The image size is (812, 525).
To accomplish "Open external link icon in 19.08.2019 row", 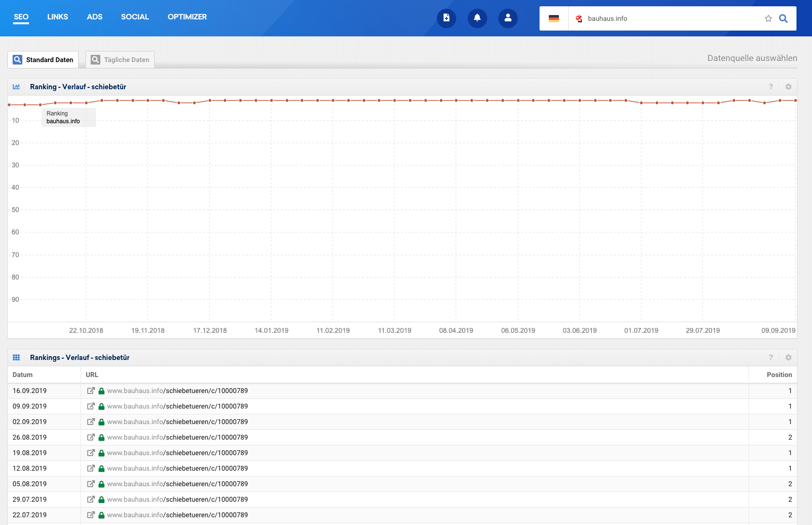I will point(91,453).
